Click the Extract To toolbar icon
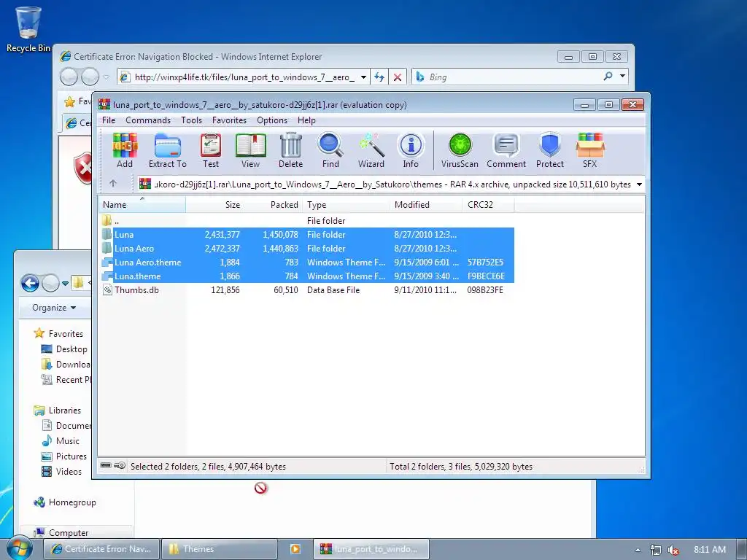Image resolution: width=747 pixels, height=560 pixels. coord(168,150)
